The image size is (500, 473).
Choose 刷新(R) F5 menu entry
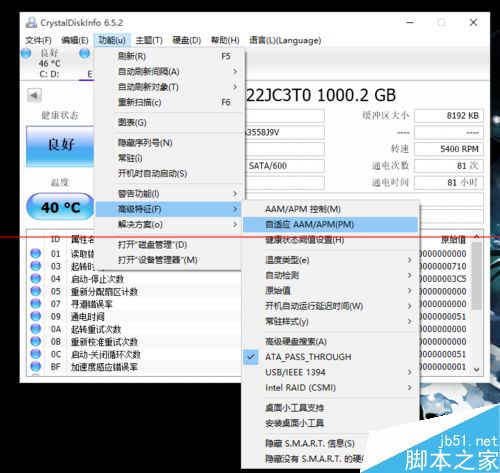pos(170,56)
